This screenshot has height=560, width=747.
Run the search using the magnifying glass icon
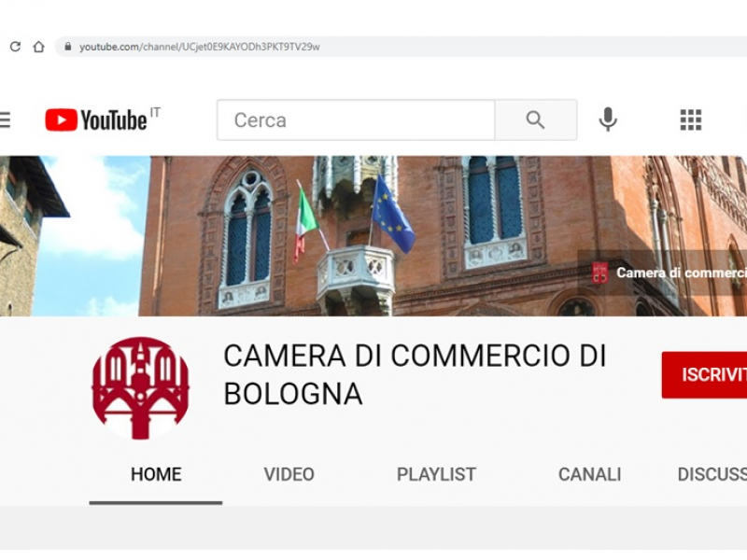535,119
